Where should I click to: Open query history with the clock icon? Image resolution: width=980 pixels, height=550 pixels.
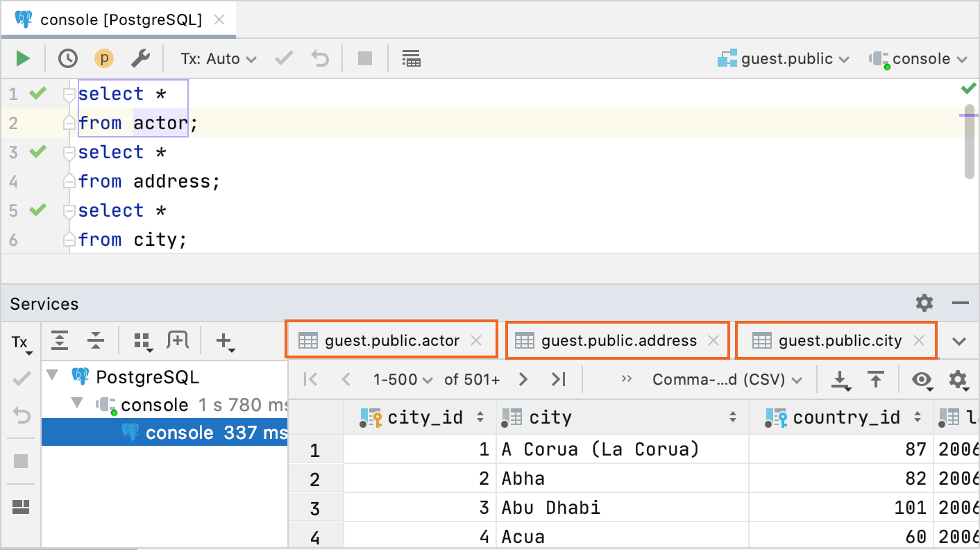[67, 58]
